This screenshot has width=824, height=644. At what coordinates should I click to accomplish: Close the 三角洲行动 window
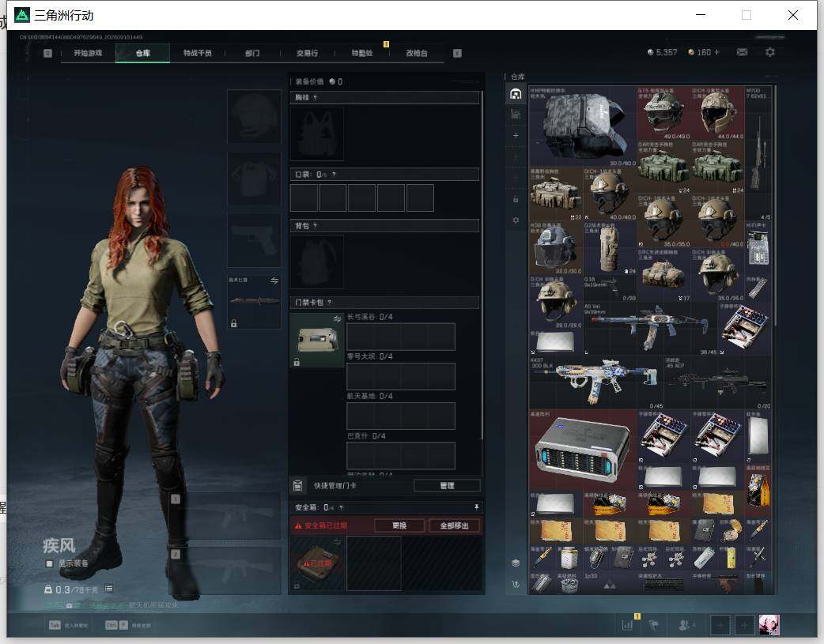coord(793,15)
